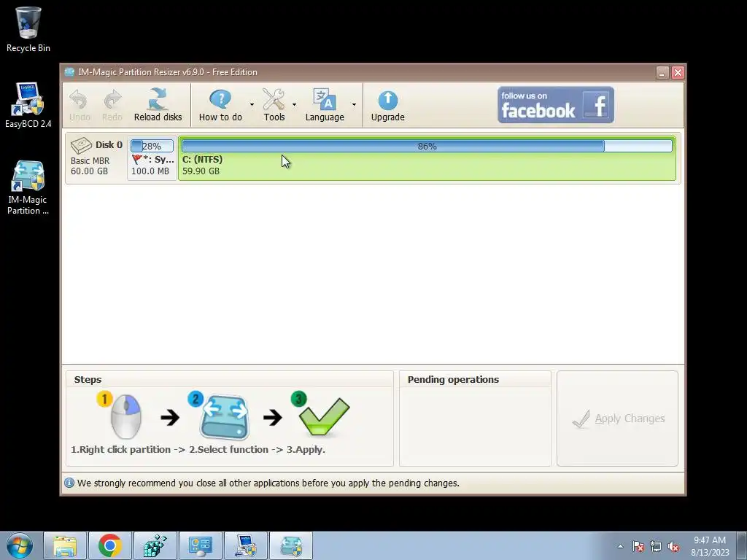Open the Windows Start menu orb
The width and height of the screenshot is (747, 560).
20,545
